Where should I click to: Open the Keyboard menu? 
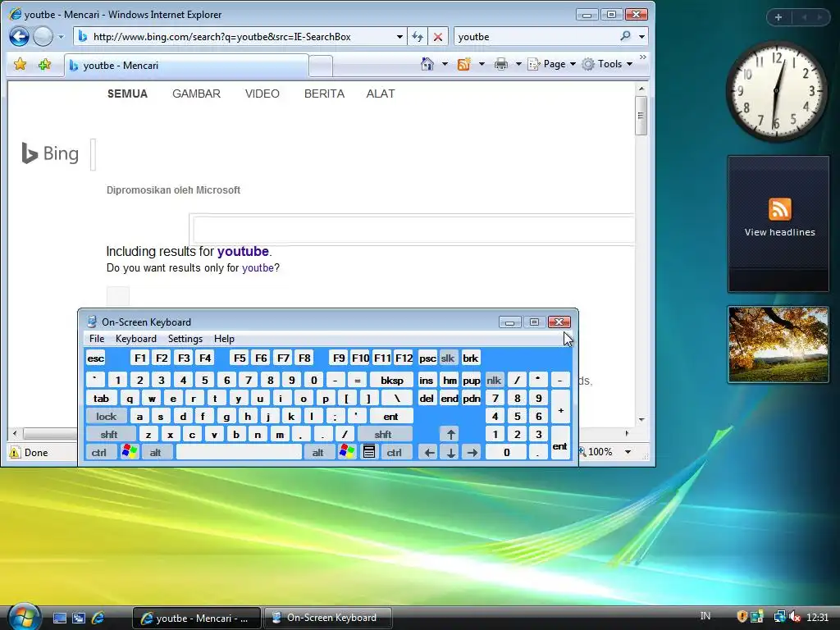click(x=136, y=339)
